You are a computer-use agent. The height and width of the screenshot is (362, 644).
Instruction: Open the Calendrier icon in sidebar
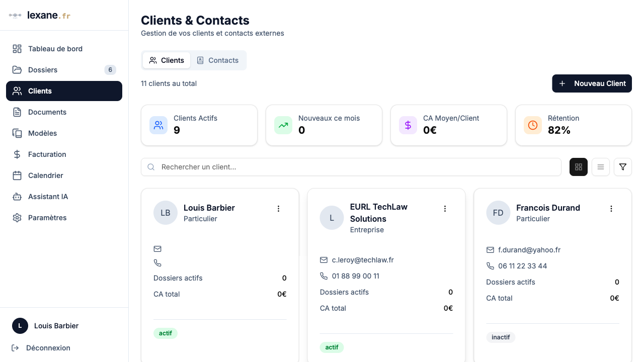[17, 175]
